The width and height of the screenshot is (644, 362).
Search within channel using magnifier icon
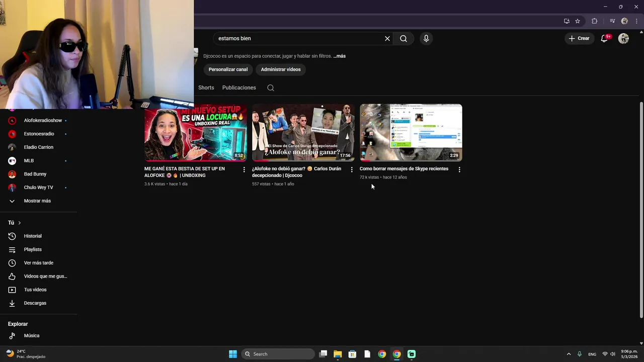(271, 87)
